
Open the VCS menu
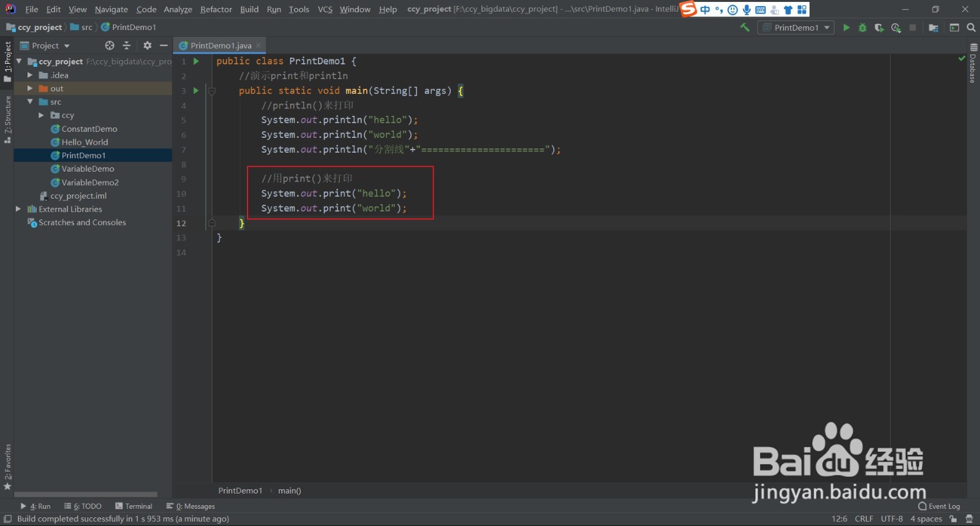click(325, 9)
